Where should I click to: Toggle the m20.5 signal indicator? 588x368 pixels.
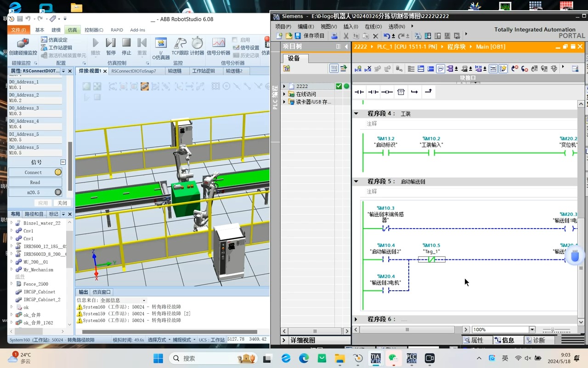[58, 192]
